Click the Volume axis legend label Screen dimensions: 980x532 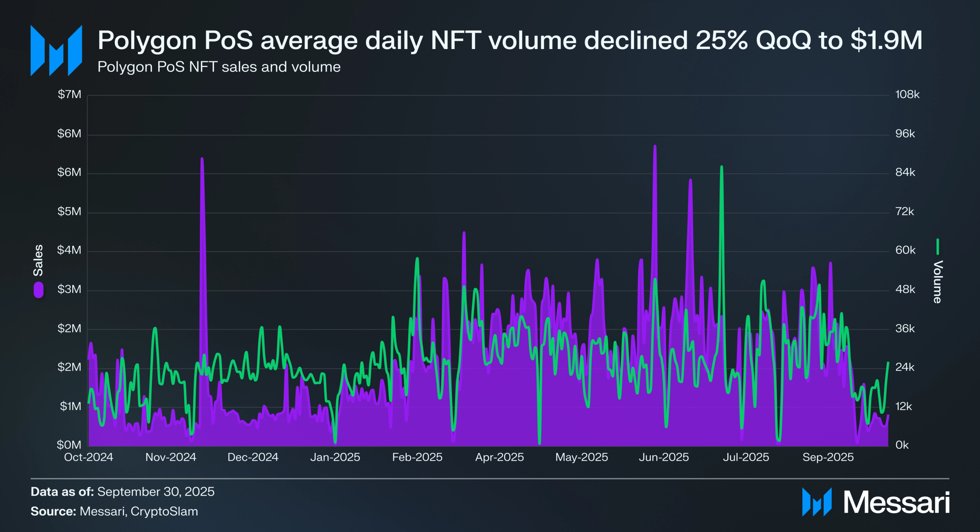point(937,282)
